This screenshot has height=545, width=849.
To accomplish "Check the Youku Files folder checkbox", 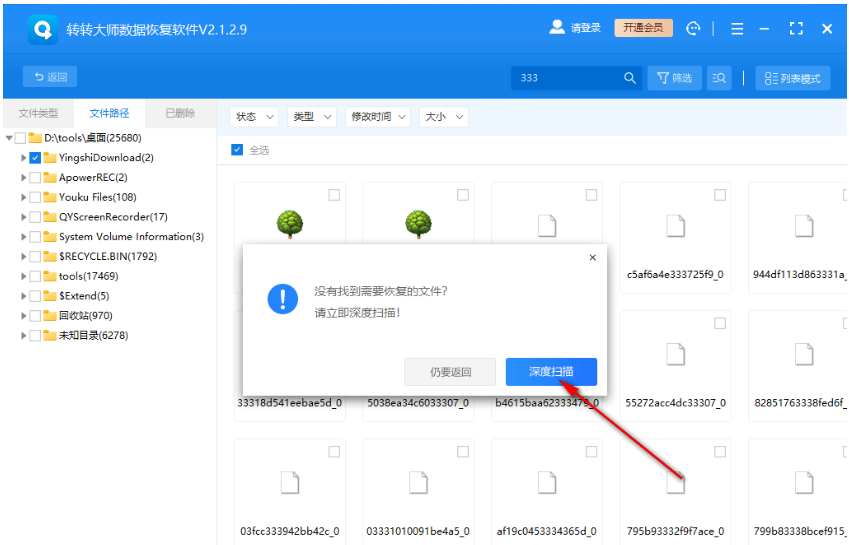I will click(35, 197).
